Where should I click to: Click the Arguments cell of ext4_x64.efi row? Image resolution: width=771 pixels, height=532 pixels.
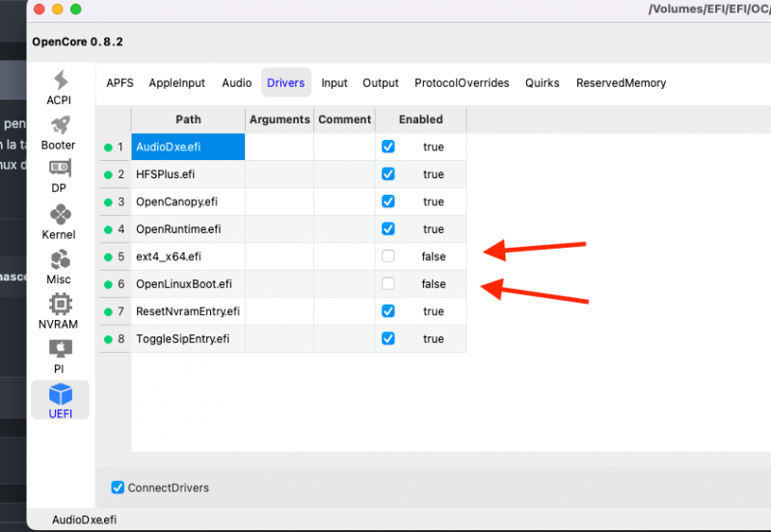[x=279, y=256]
